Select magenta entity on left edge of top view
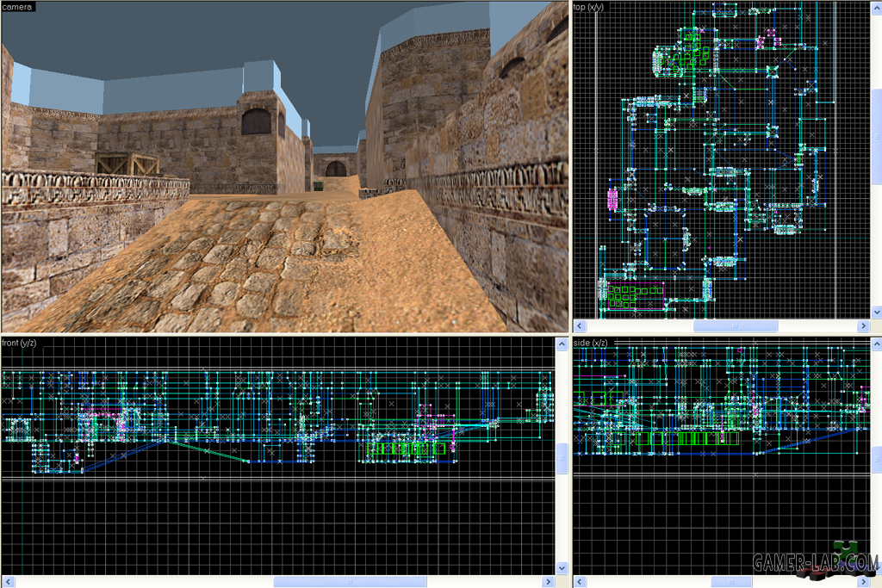The height and width of the screenshot is (588, 882). click(612, 200)
